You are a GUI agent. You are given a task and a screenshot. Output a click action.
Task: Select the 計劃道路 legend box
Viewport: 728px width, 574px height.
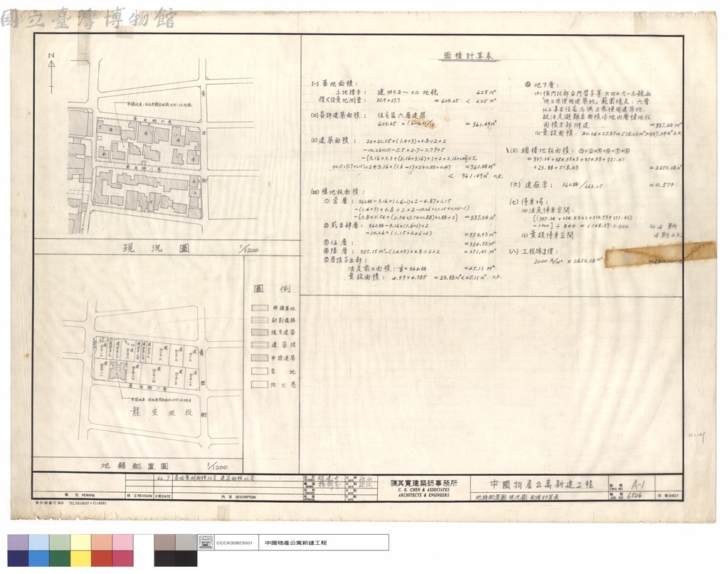[x=260, y=320]
